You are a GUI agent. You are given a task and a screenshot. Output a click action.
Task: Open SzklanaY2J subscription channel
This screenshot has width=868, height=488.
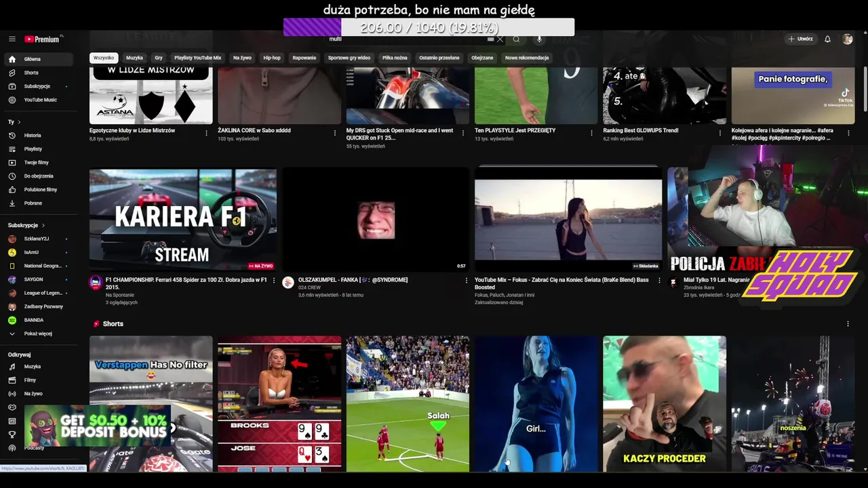[39, 239]
